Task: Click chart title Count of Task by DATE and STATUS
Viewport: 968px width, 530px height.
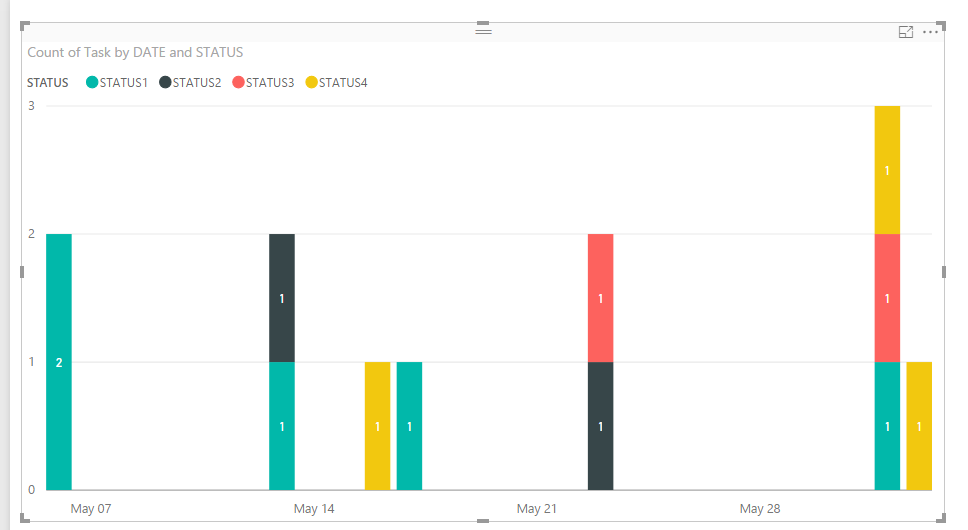Action: (x=135, y=52)
